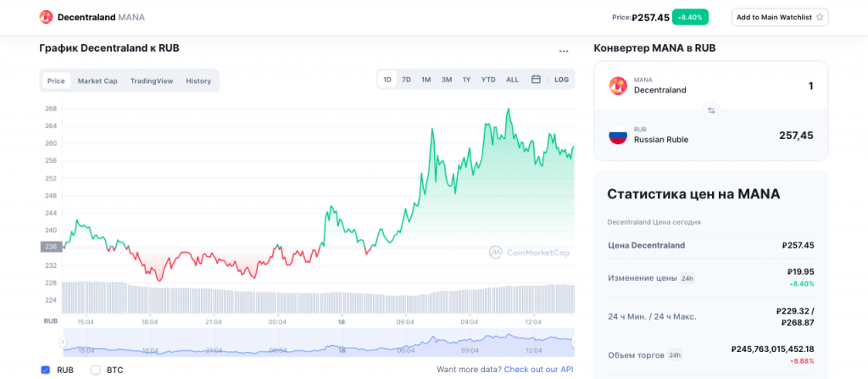
Task: Click the MANA coin icon in the converter
Action: tap(618, 85)
